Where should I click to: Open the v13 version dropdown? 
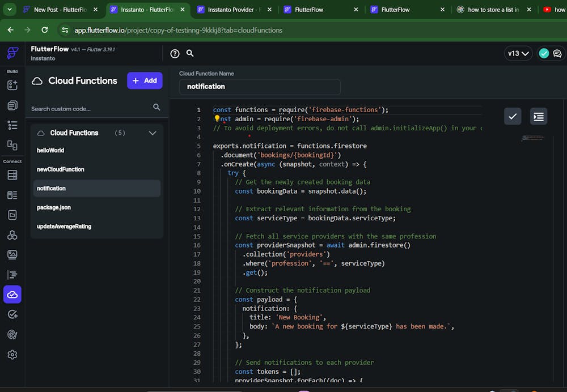(518, 53)
